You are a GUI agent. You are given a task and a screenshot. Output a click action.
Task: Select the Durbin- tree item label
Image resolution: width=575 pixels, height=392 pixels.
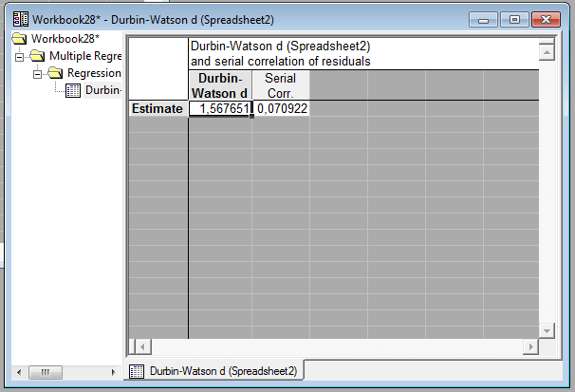coord(102,90)
